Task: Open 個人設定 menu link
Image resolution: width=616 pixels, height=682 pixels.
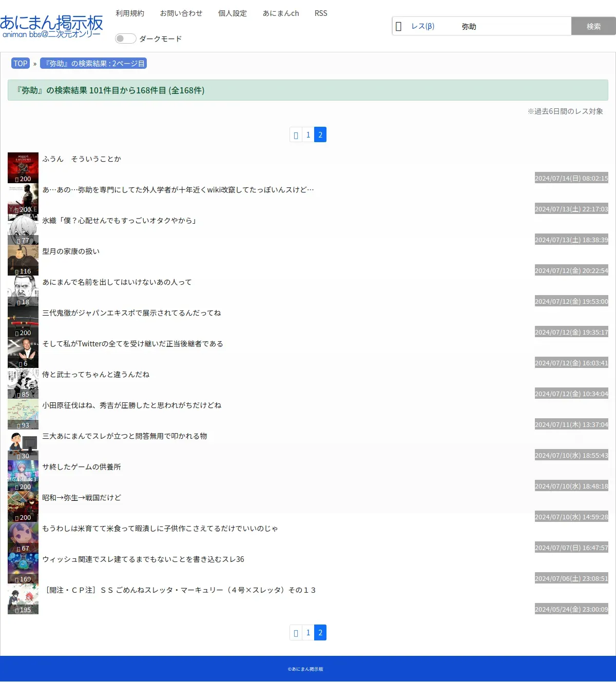Action: (x=233, y=13)
